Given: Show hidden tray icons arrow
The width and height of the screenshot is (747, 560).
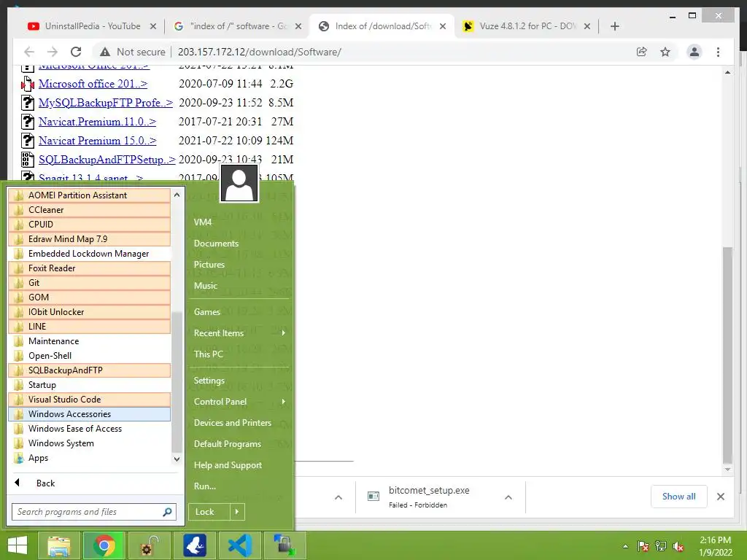Looking at the screenshot, I should tap(625, 546).
